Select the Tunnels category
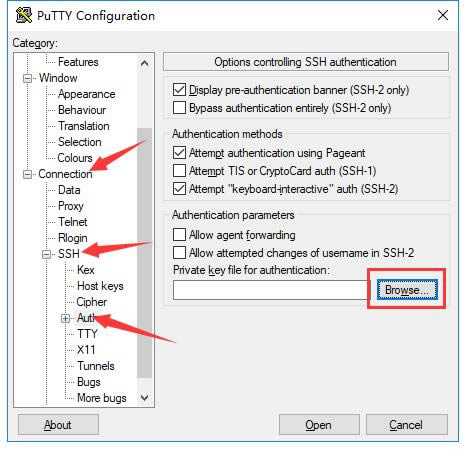The height and width of the screenshot is (449, 466). [x=96, y=366]
